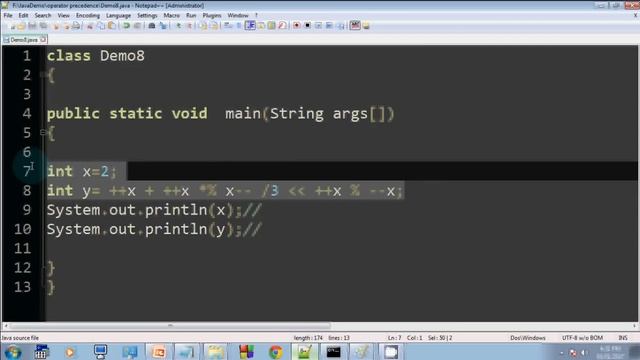Viewport: 640px width, 360px height.
Task: Click the Undo toolbar icon
Action: [126, 26]
